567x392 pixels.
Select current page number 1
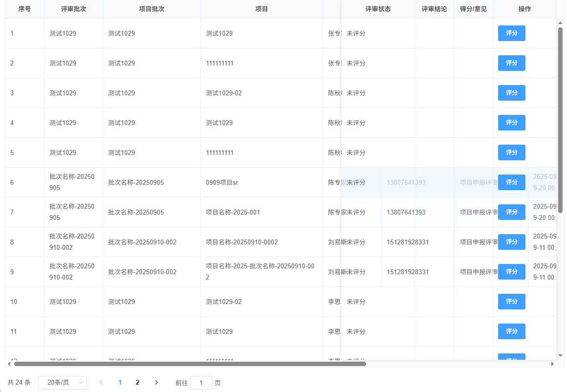[120, 383]
